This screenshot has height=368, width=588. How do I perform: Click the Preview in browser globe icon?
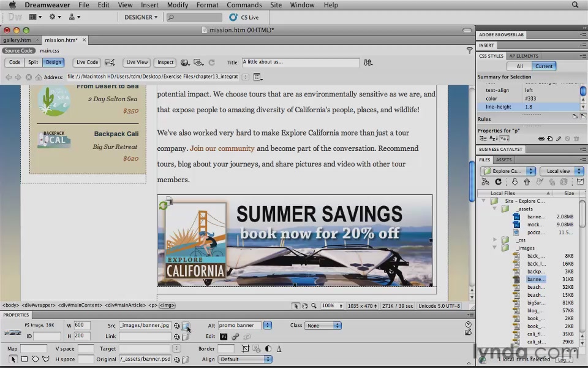(185, 63)
